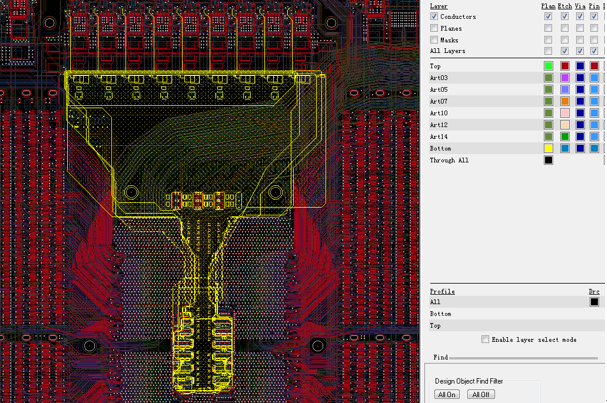Enable the Planes layer checkbox
Viewport: 607px width, 403px height.
[434, 29]
